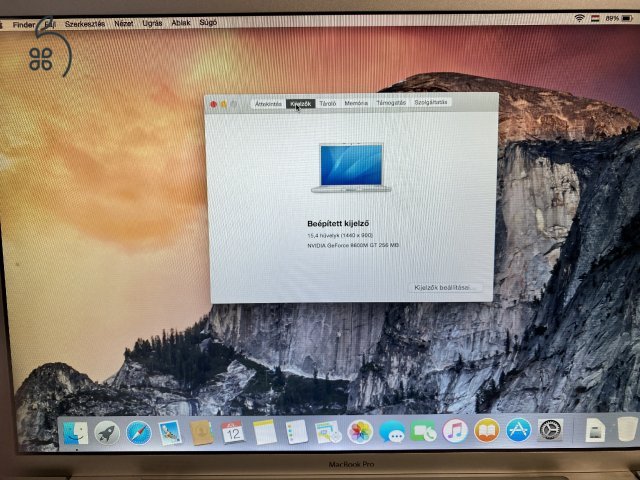Open Contacts book icon in Dock
Image resolution: width=640 pixels, height=480 pixels.
[202, 433]
